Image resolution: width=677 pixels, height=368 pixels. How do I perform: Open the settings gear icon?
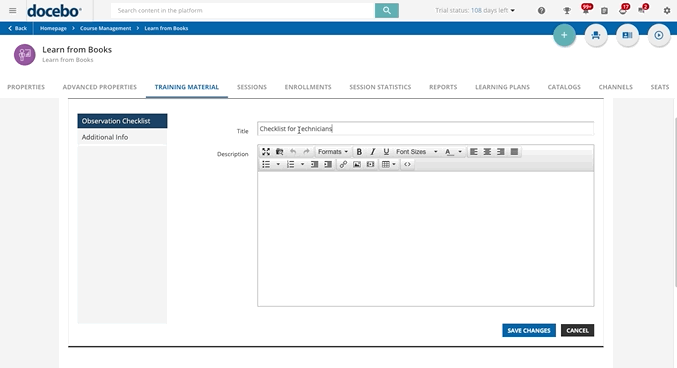pyautogui.click(x=667, y=11)
